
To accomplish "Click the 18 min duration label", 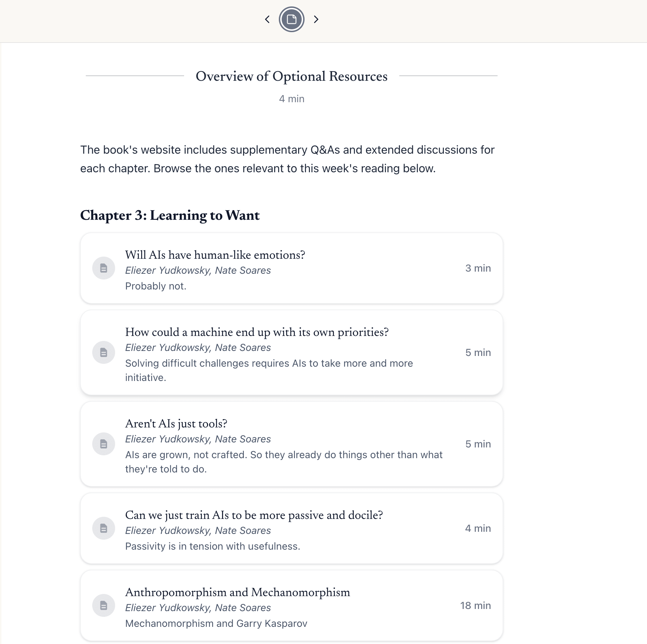I will tap(475, 605).
